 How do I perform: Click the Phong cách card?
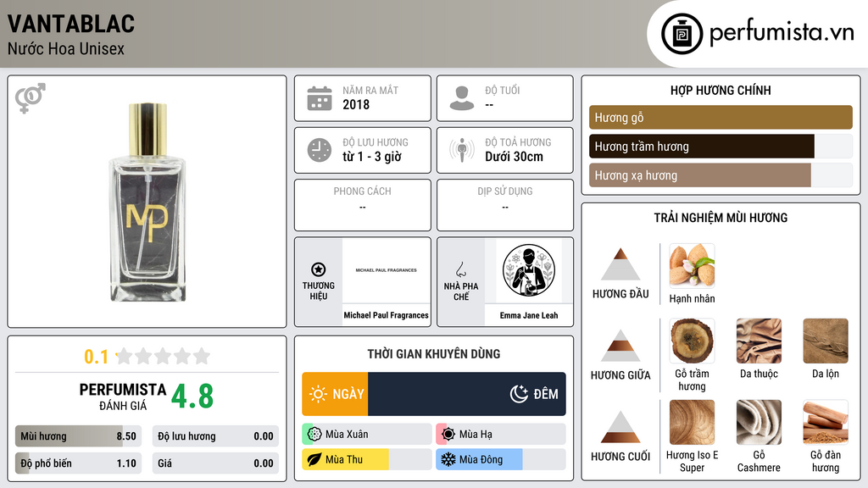point(363,205)
